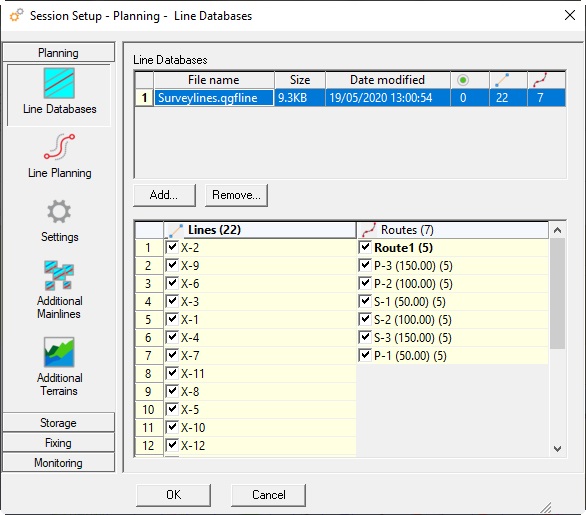Viewport: 586px width, 515px height.
Task: Uncheck the S-2 (100.00) route checkbox
Action: pyautogui.click(x=364, y=320)
